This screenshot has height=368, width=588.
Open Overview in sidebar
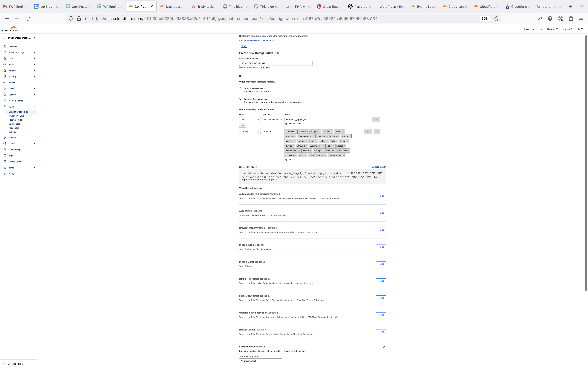click(13, 46)
